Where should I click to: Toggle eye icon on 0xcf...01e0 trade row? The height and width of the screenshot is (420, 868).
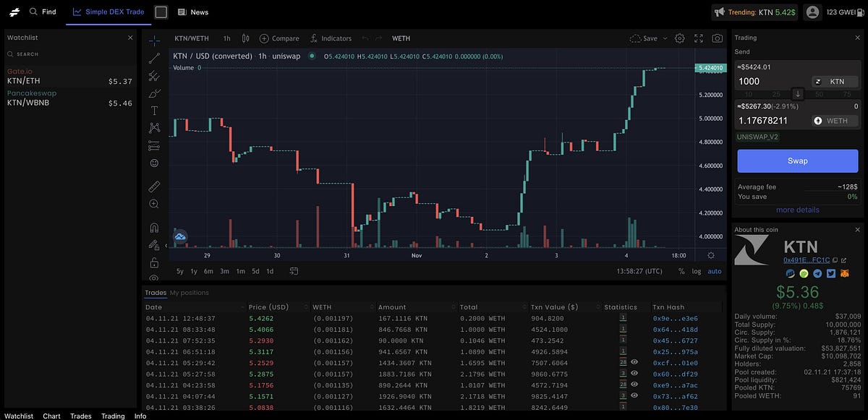coord(634,362)
